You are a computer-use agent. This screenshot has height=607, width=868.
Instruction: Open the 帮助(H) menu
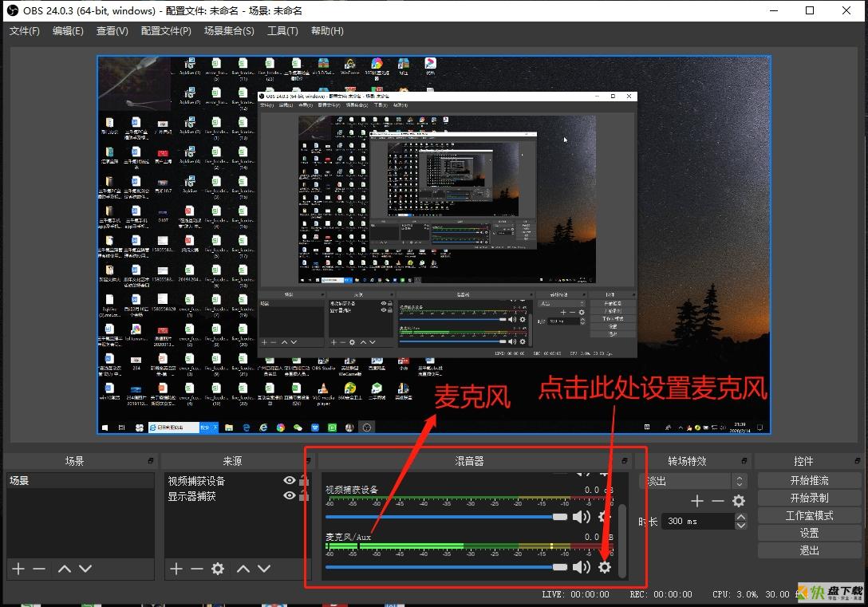pyautogui.click(x=327, y=31)
